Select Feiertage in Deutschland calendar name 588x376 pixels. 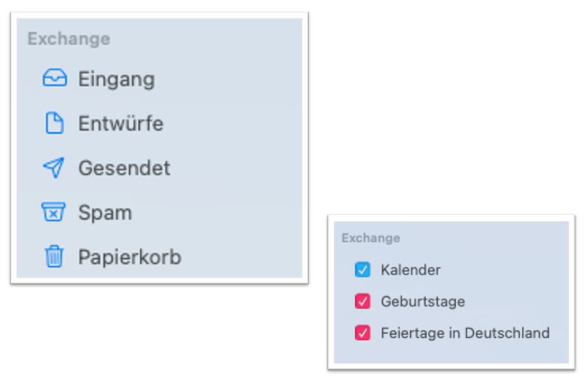click(465, 333)
